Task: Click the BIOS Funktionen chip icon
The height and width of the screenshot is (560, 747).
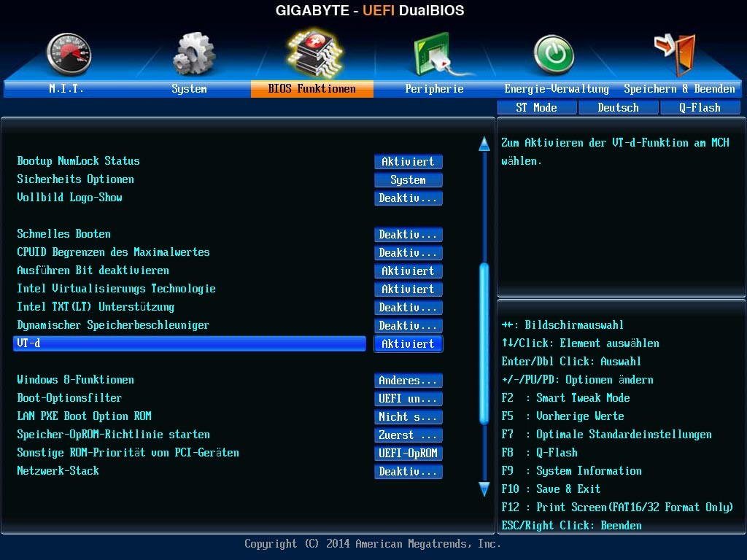Action: pos(315,52)
